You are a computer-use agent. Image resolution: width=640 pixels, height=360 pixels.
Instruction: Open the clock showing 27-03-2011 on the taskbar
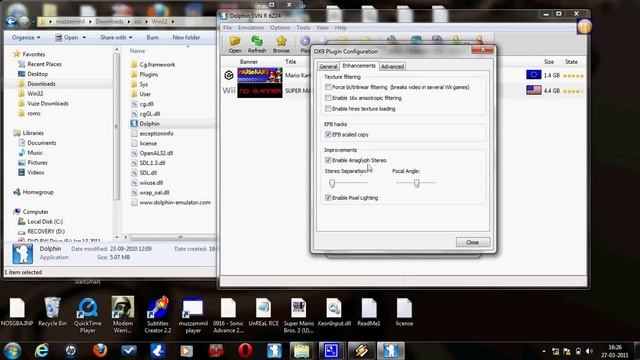tap(615, 351)
